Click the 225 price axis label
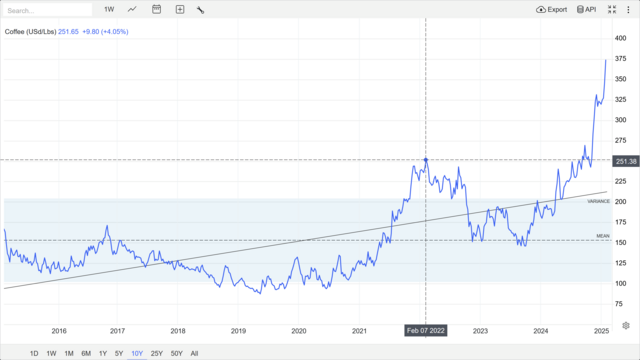The height and width of the screenshot is (360, 640). (620, 181)
